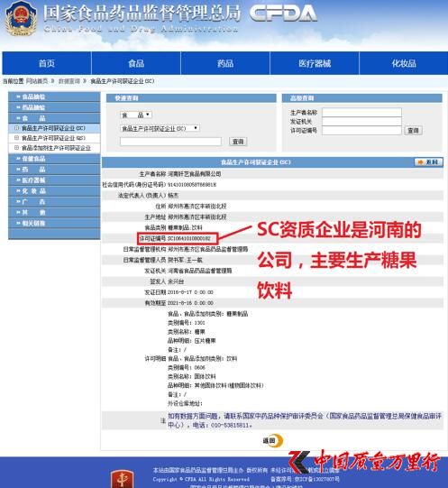Click the 网站首页 breadcrumb link

[37, 81]
